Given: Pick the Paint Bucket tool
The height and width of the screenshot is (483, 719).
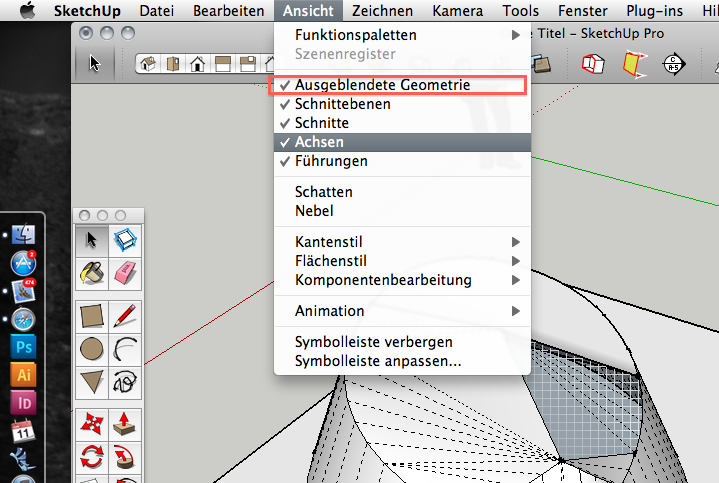Looking at the screenshot, I should point(92,273).
